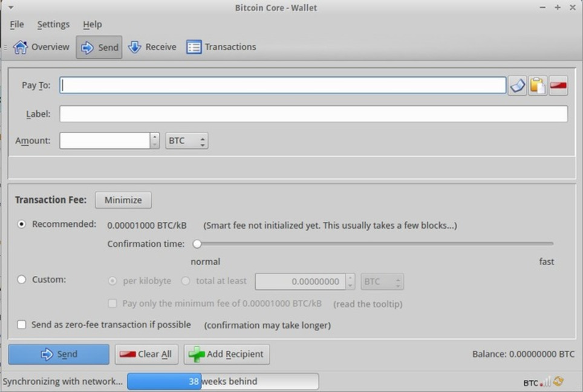Click the Smart fee not initialized message
The image size is (583, 392).
click(330, 226)
